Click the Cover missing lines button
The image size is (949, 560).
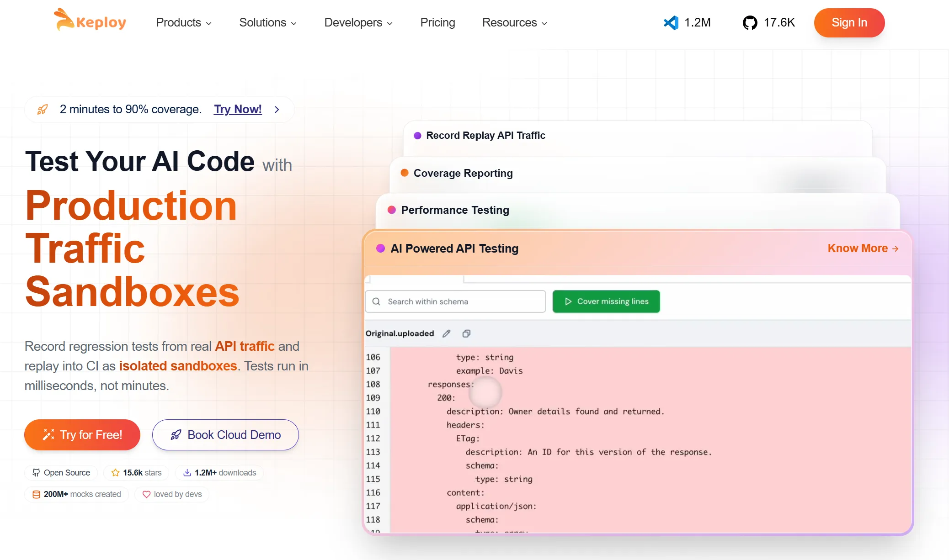(x=606, y=301)
